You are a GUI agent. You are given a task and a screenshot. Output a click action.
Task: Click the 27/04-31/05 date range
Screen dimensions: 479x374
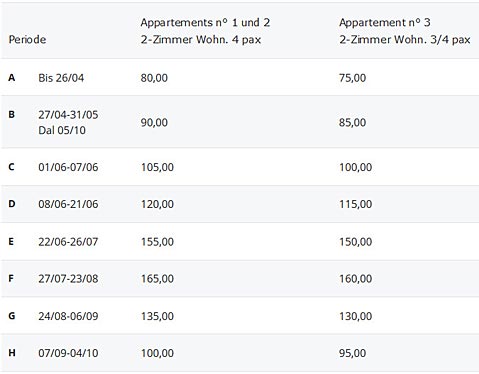pos(68,115)
